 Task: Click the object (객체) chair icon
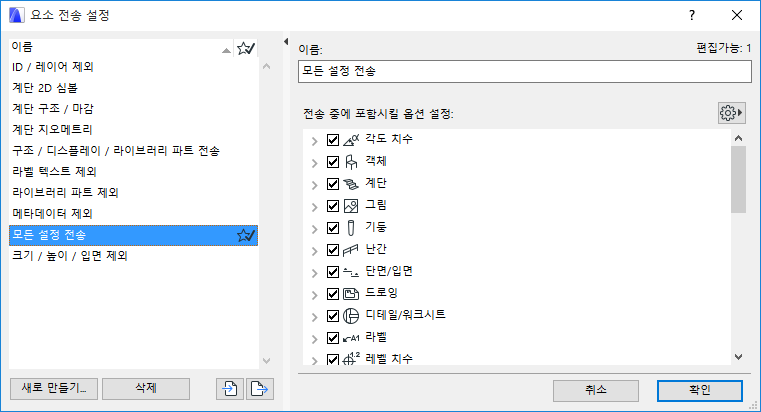tap(351, 162)
